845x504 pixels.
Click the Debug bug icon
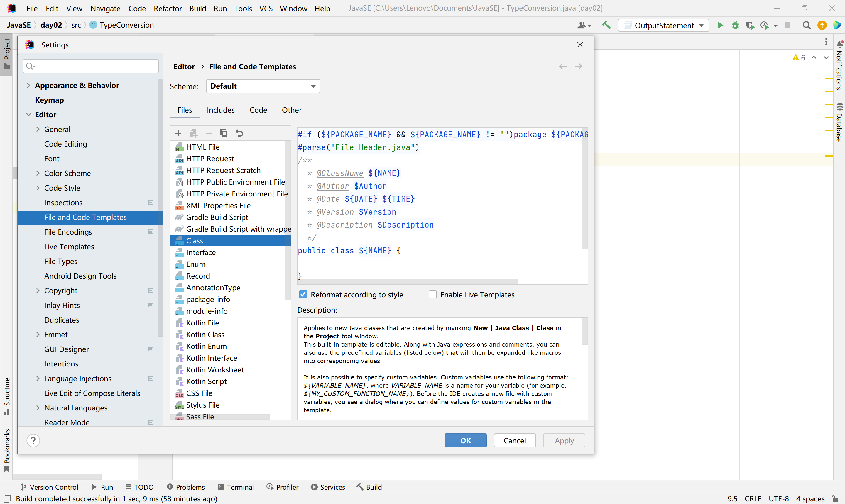click(x=735, y=25)
